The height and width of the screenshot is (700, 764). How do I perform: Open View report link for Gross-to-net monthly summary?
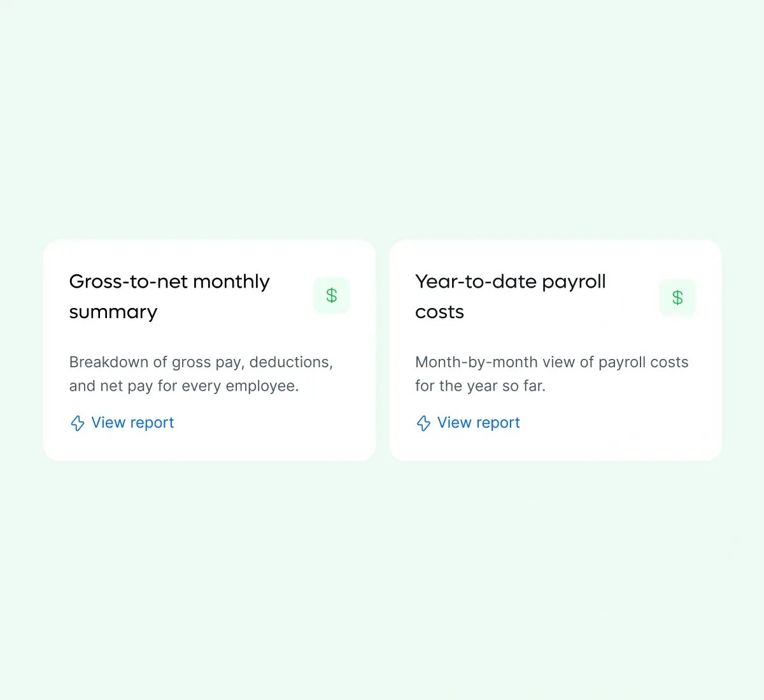[x=132, y=423]
